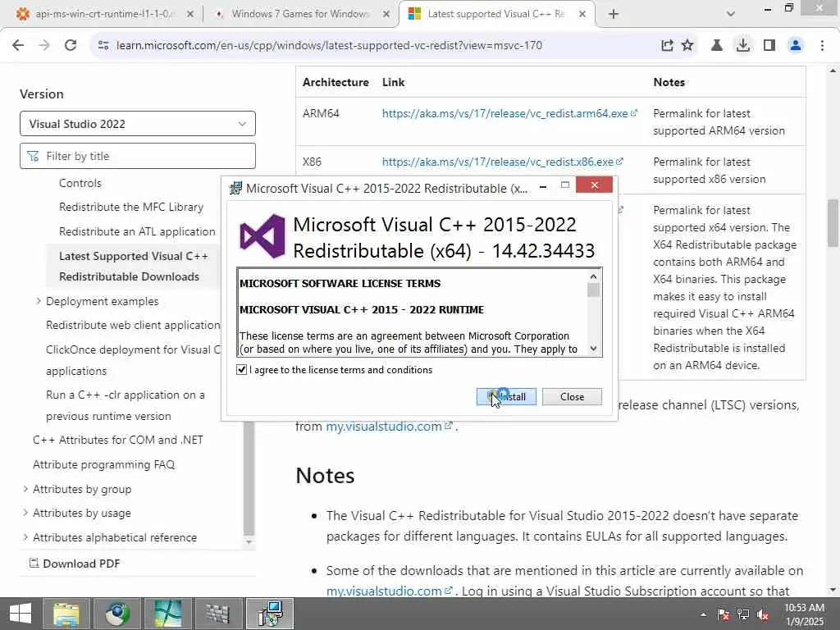840x630 pixels.
Task: Open a new browser tab
Action: pos(614,14)
